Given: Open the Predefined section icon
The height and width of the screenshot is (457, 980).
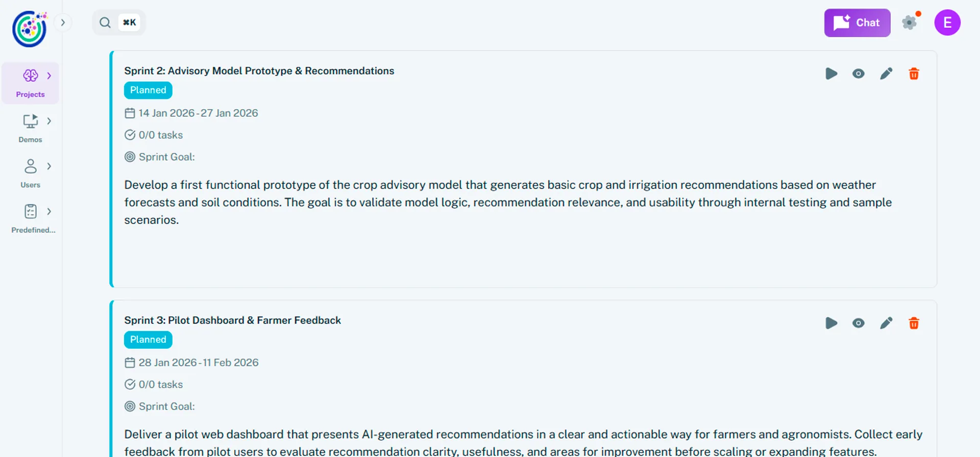Looking at the screenshot, I should click(30, 211).
